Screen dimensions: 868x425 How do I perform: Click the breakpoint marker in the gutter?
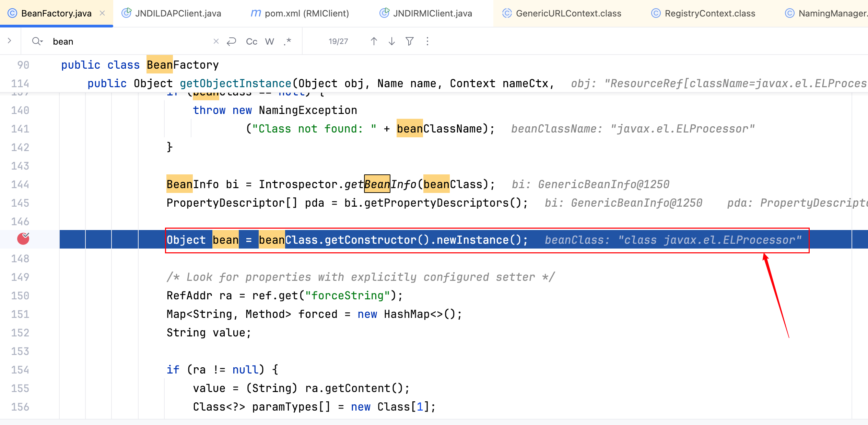point(23,239)
